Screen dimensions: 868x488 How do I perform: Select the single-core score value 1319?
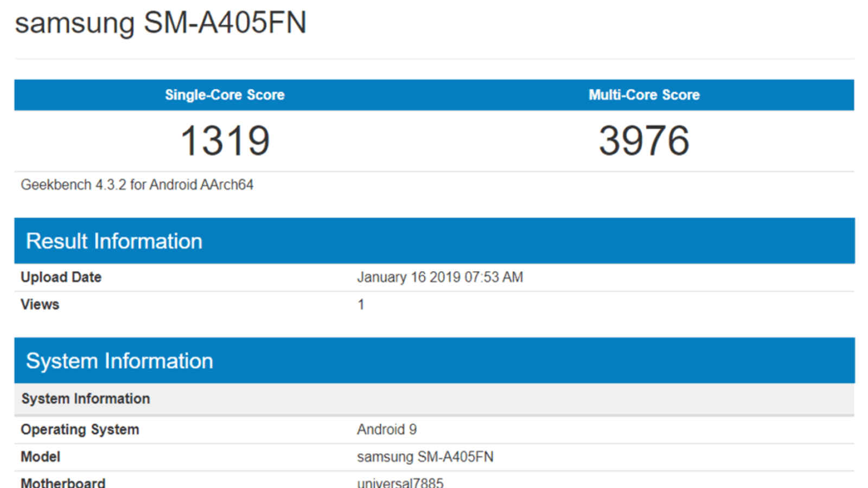click(x=225, y=141)
